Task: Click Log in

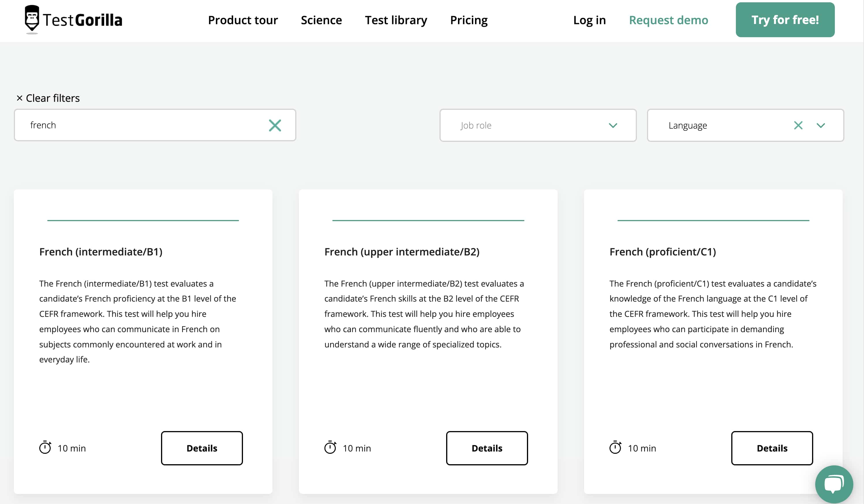Action: pos(589,20)
